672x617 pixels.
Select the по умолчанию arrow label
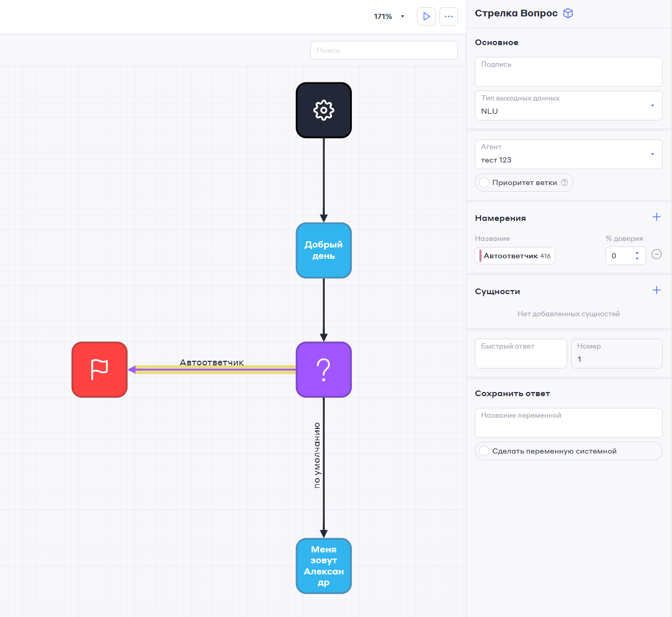(317, 455)
